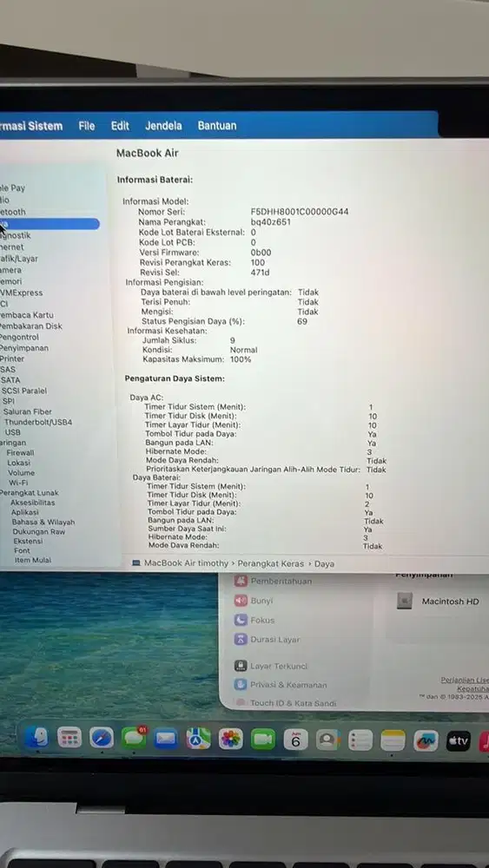The width and height of the screenshot is (489, 868).
Task: Open Launchpad from the Dock
Action: pos(69,737)
